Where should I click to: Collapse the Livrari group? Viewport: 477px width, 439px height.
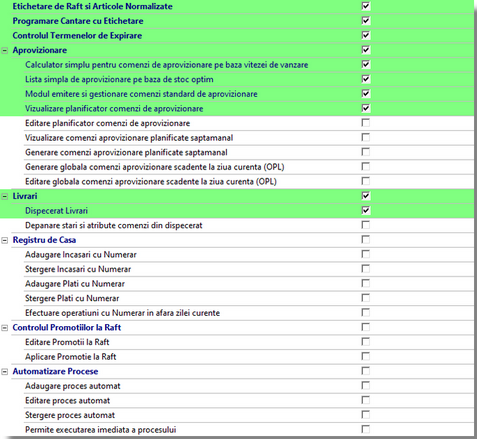click(x=5, y=197)
